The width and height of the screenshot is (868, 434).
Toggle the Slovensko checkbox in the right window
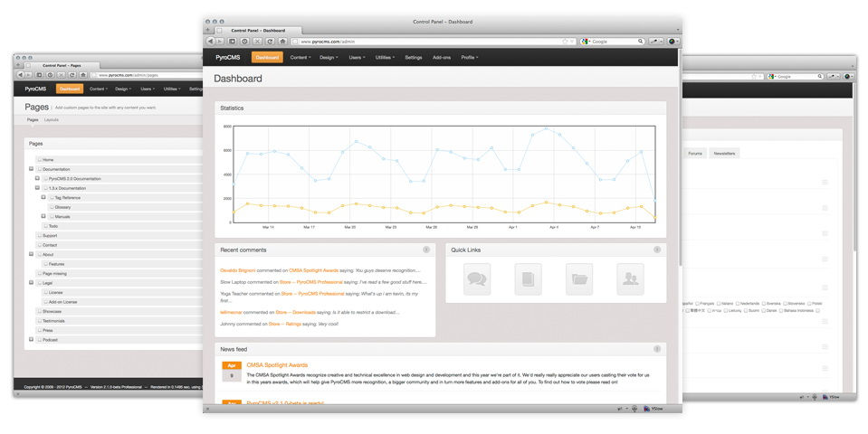785,304
